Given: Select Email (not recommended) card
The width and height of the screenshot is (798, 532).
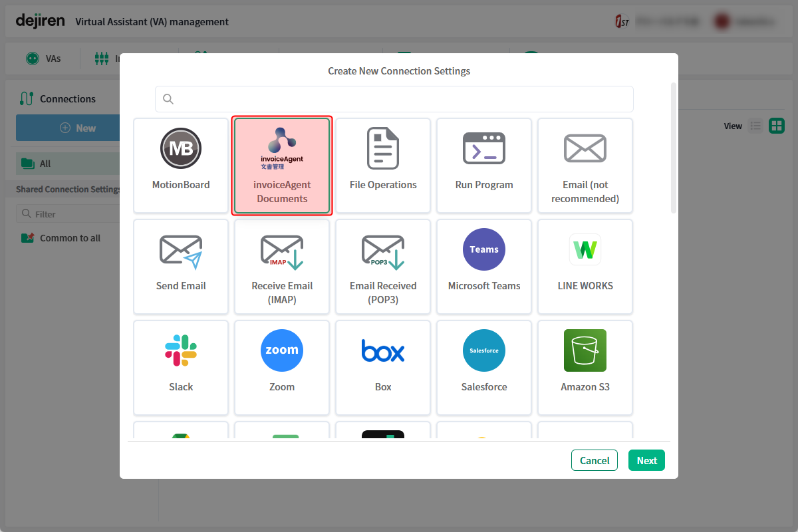Looking at the screenshot, I should click(585, 166).
